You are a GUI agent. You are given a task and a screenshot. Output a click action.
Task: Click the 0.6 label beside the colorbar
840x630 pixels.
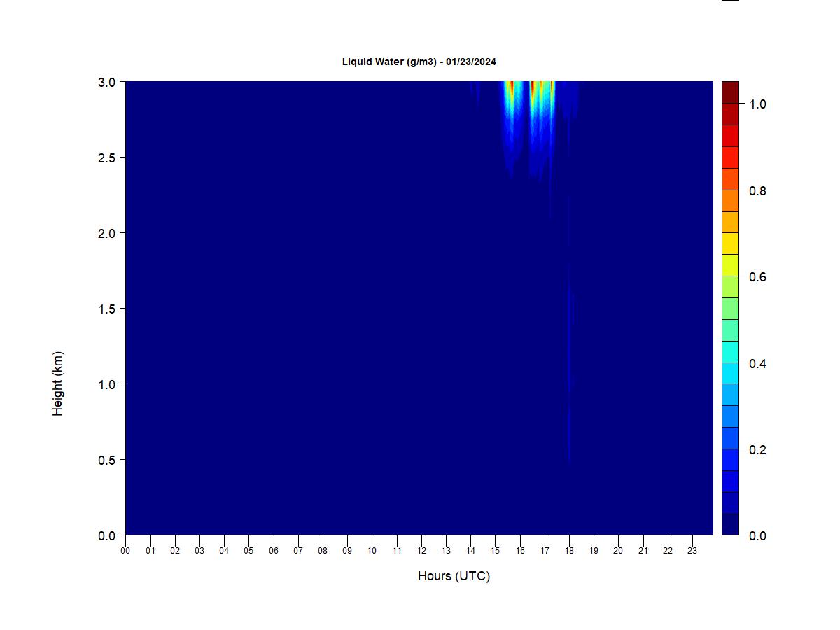click(757, 276)
